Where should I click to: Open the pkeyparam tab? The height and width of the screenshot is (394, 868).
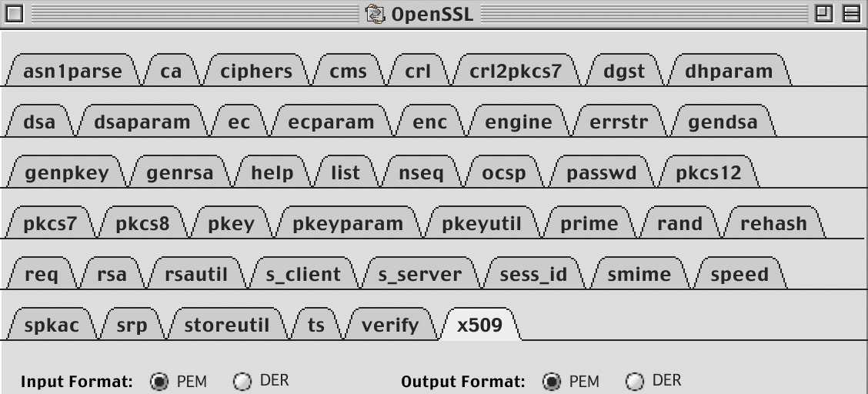(x=348, y=223)
